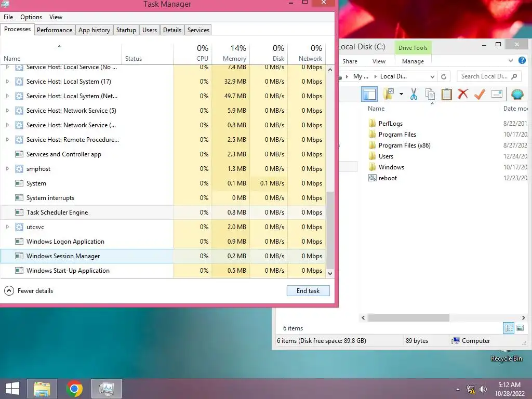Expand Service Host: Local System (17)
This screenshot has height=399, width=532.
click(7, 82)
